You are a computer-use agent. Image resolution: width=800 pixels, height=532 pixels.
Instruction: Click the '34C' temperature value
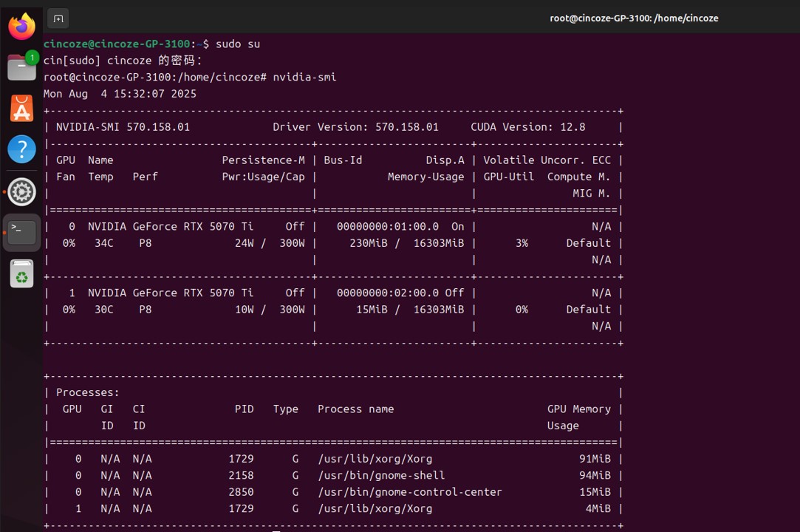click(104, 243)
